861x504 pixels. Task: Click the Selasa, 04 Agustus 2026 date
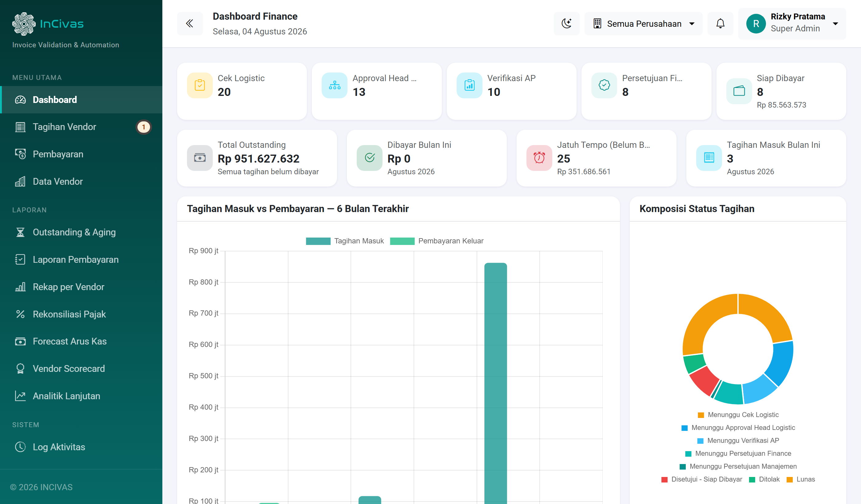point(260,31)
